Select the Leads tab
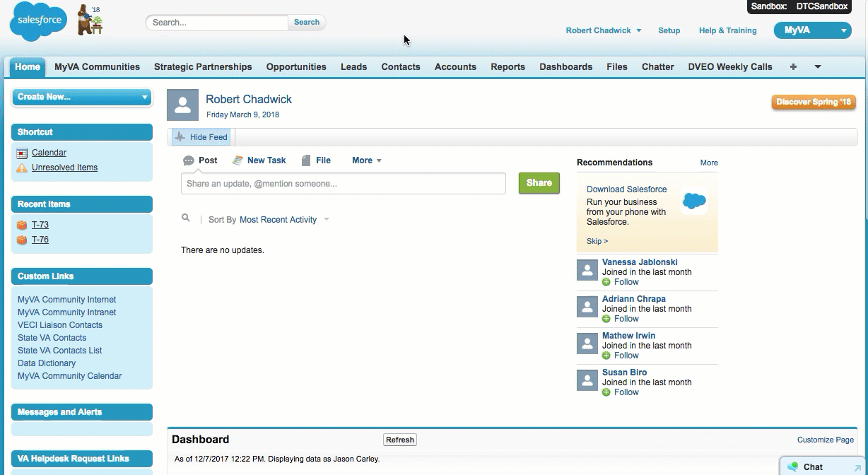This screenshot has height=475, width=868. 353,67
